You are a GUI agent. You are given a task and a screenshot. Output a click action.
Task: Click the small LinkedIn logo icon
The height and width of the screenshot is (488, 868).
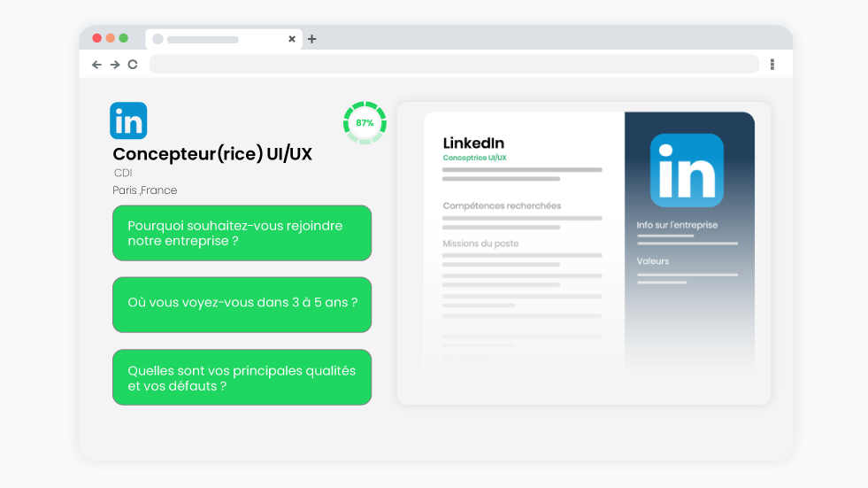(128, 121)
